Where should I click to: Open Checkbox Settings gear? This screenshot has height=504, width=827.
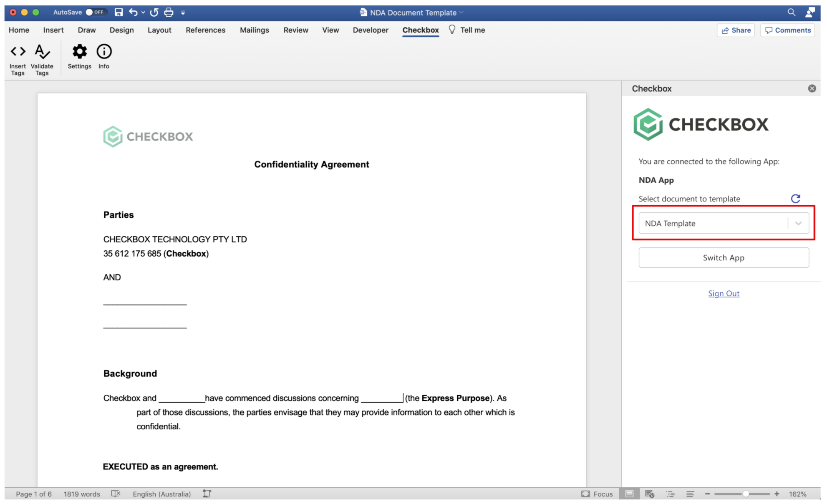[79, 57]
